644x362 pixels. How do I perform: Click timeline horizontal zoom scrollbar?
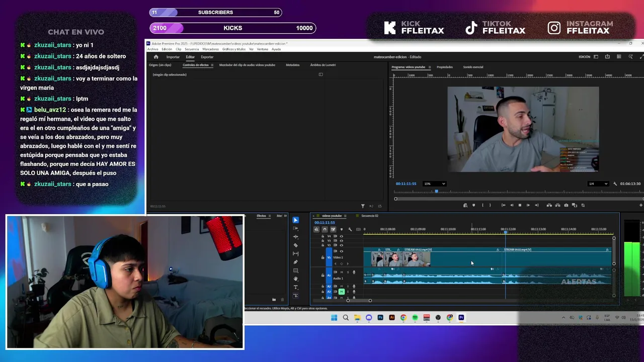click(359, 301)
